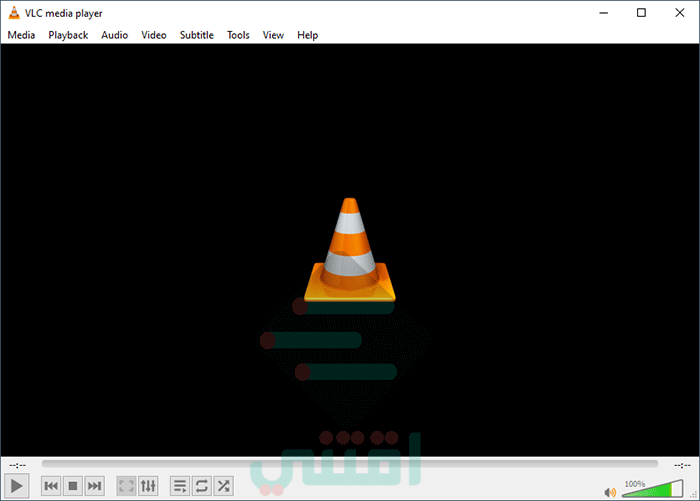The width and height of the screenshot is (700, 501).
Task: Open the View menu
Action: point(273,35)
